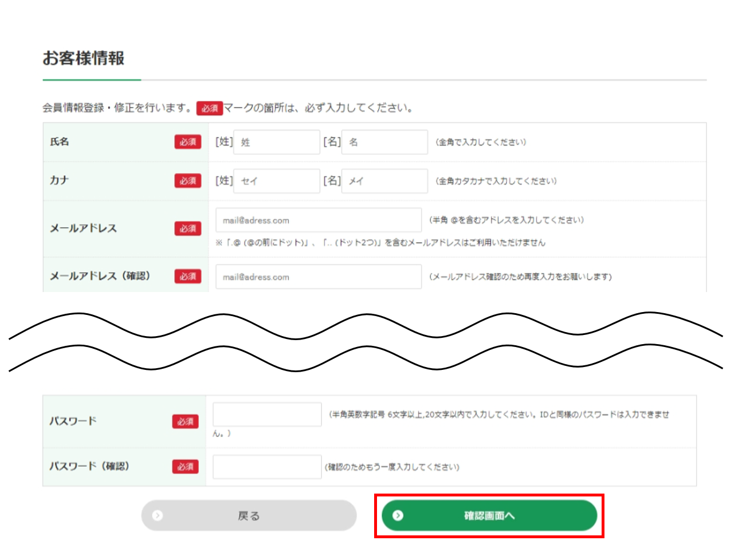The width and height of the screenshot is (750, 560).
Task: Select the セイ katakana surname field
Action: 276,181
